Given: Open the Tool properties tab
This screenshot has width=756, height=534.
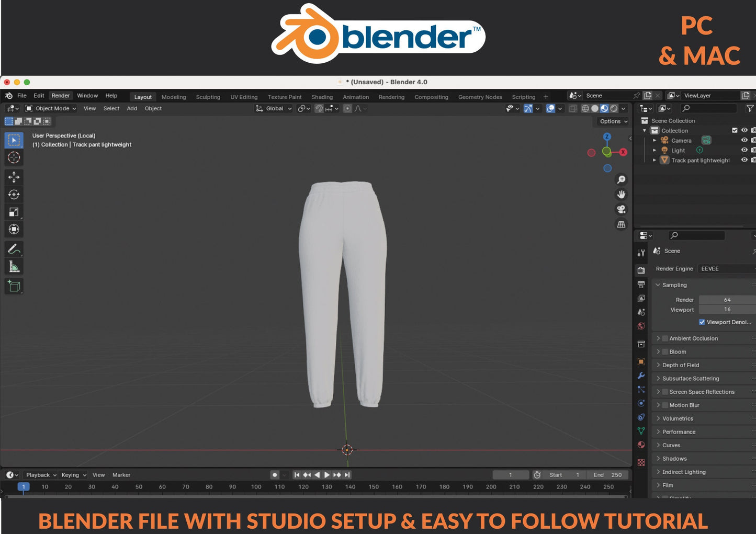Looking at the screenshot, I should 641,253.
